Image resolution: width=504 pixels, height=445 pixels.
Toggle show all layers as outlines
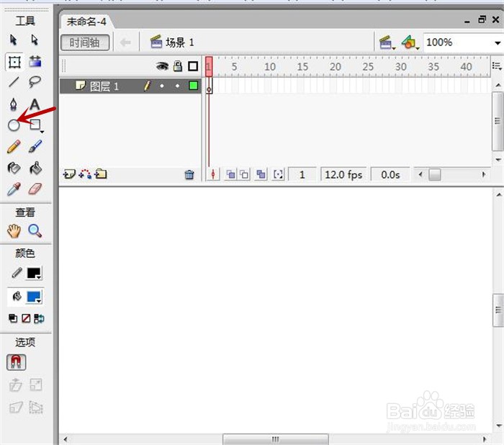[193, 66]
